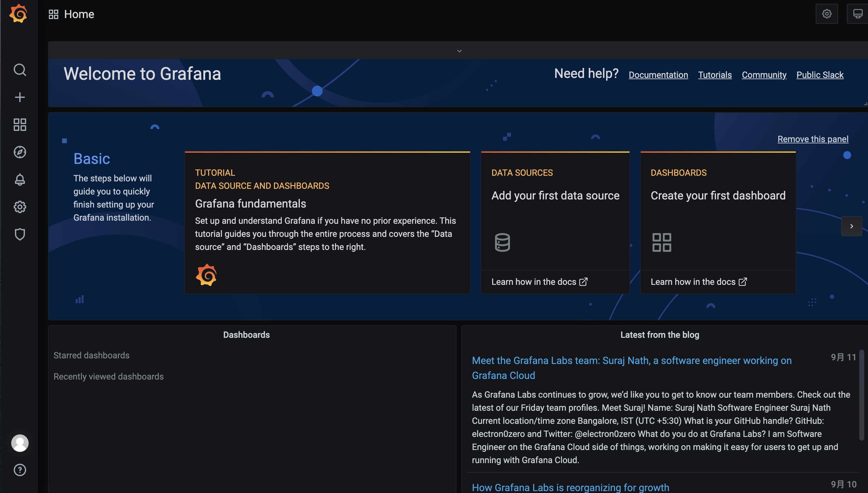Click the blog panel scrollbar
868x493 pixels.
click(x=861, y=395)
